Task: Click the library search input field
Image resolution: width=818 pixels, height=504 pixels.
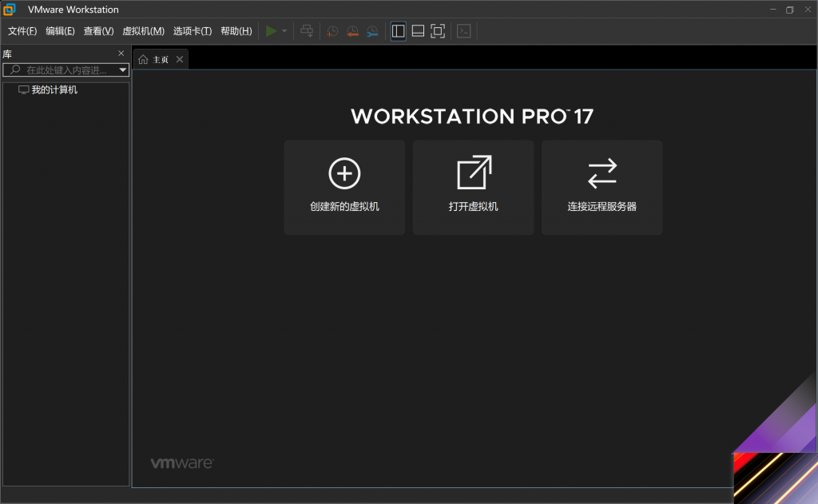Action: [66, 70]
